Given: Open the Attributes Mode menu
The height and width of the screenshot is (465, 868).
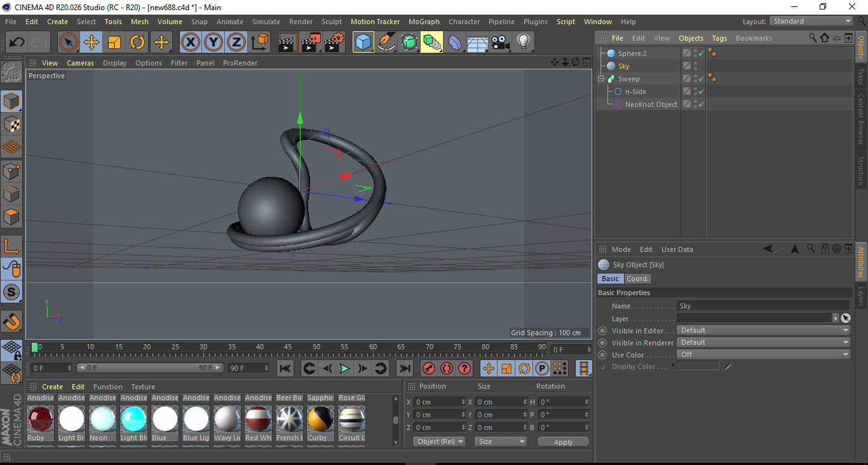Looking at the screenshot, I should coord(621,249).
